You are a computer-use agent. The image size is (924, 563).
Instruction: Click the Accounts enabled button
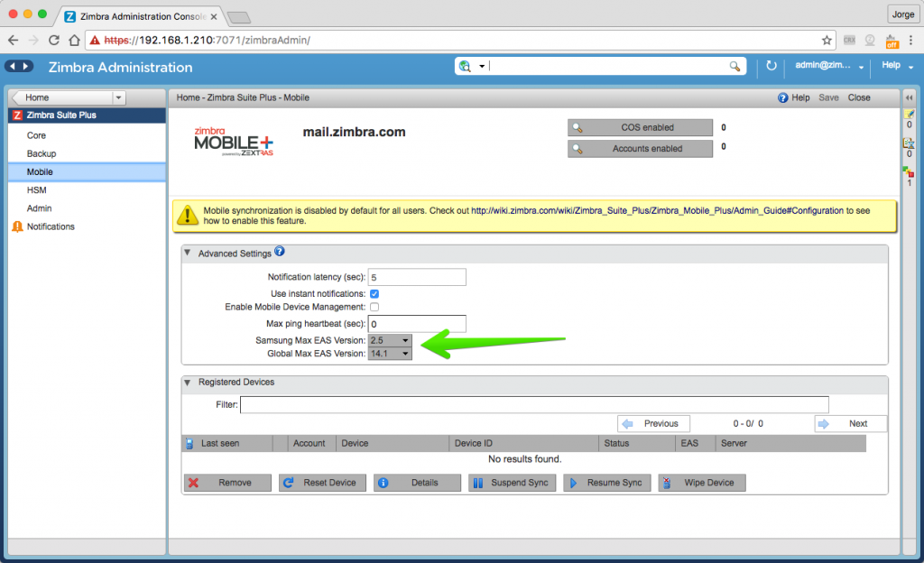tap(640, 149)
